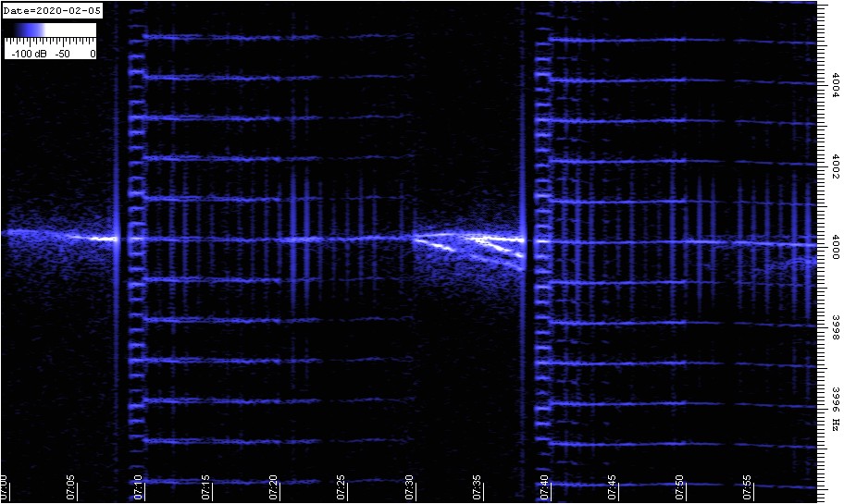Click the -50 legend scale value

pos(63,54)
